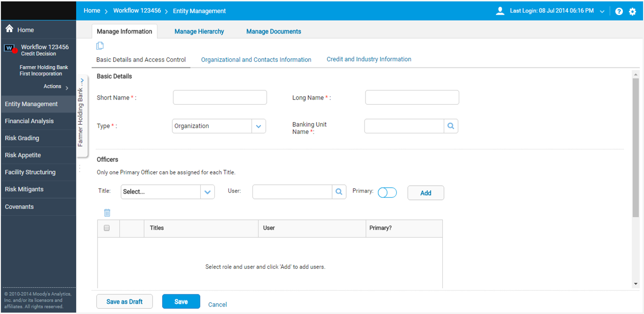Screen dimensions: 644x314
Task: Expand the Title Select... dropdown
Action: click(x=207, y=192)
